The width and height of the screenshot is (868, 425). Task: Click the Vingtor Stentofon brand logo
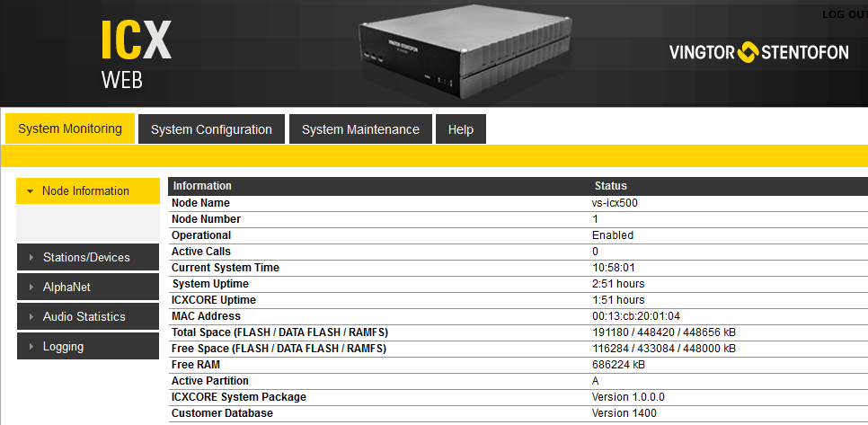(758, 53)
